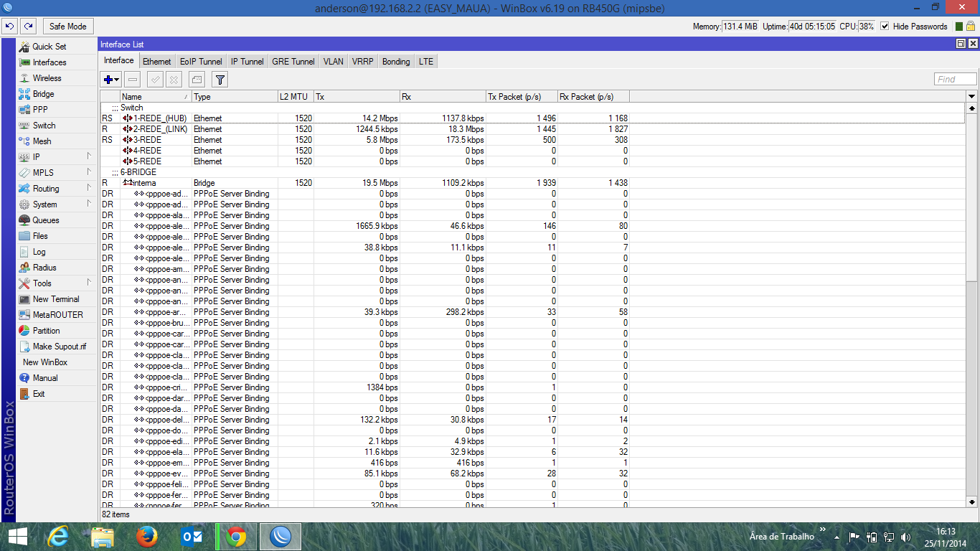Screen dimensions: 980x551
Task: Launch New Terminal from the sidebar
Action: 57,299
